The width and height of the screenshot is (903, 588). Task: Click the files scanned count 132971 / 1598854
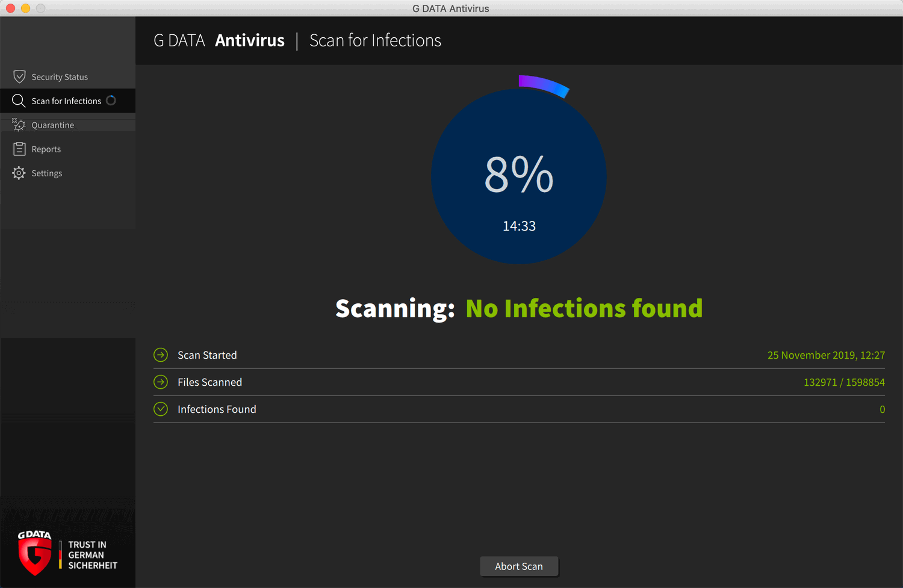point(844,382)
